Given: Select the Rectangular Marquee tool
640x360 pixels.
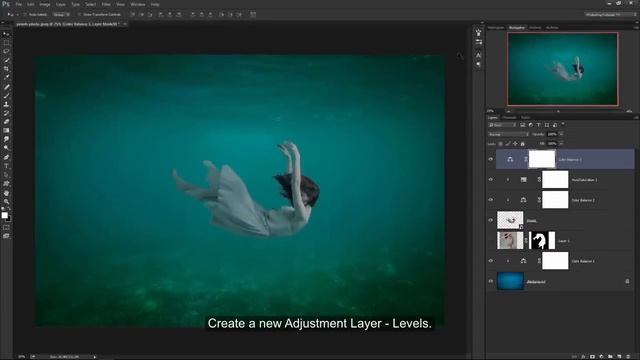Looking at the screenshot, I should point(6,42).
